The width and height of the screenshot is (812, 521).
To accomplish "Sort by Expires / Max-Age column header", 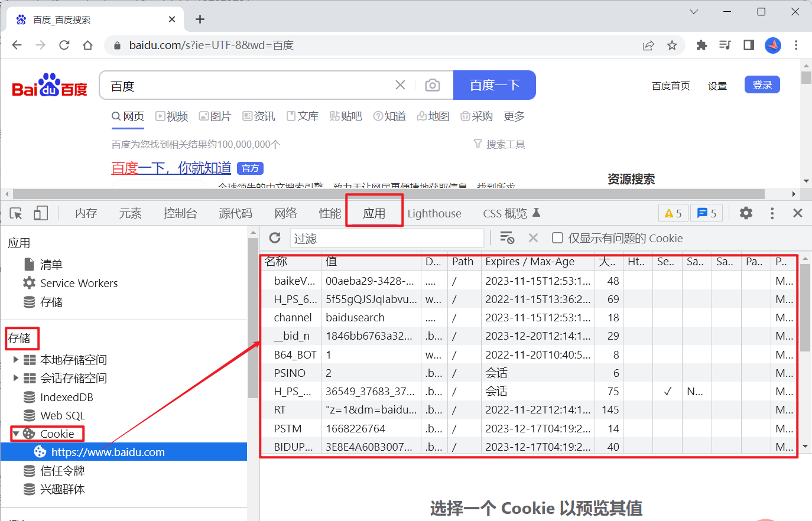I will pyautogui.click(x=538, y=262).
